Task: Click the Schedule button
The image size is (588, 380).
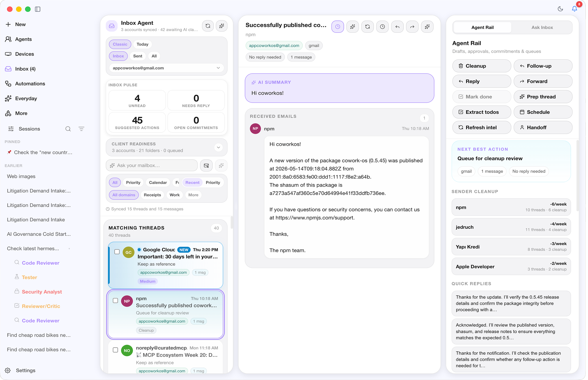Action: point(543,112)
